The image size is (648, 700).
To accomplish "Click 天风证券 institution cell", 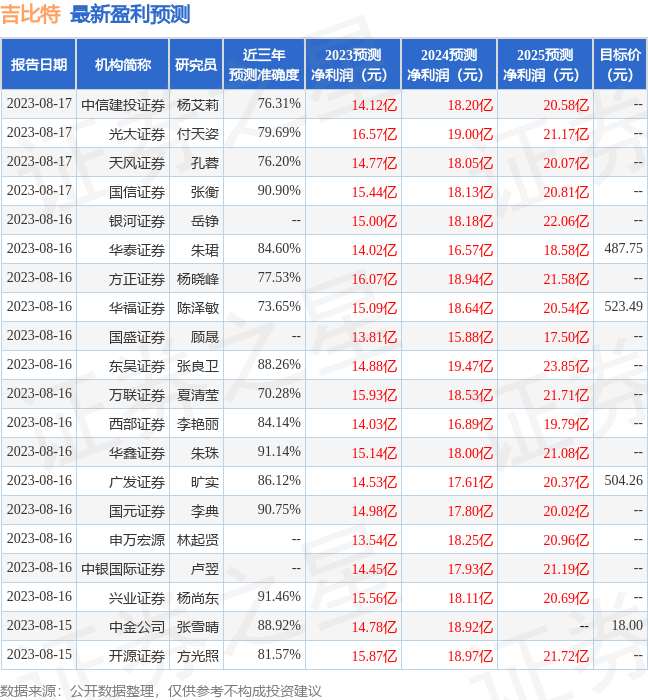I will (137, 163).
